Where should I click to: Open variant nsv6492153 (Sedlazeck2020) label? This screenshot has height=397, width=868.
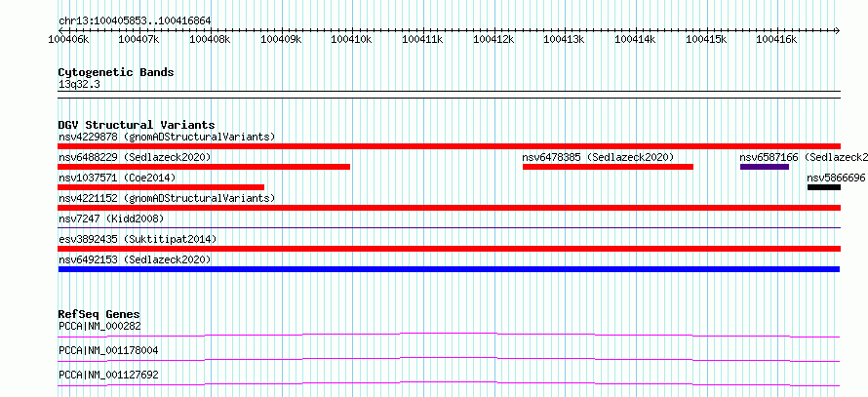(x=135, y=259)
